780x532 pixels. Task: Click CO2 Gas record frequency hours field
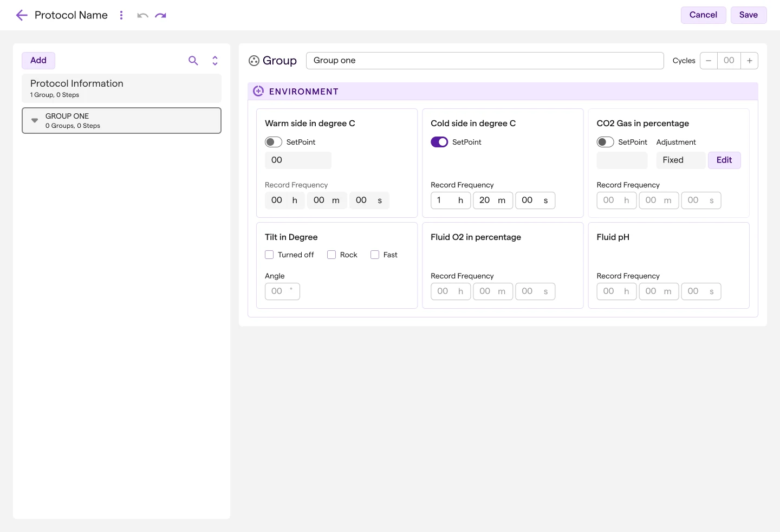point(616,200)
